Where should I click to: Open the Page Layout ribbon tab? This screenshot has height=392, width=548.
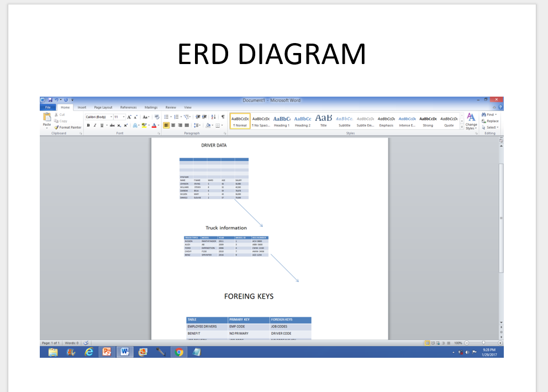103,107
